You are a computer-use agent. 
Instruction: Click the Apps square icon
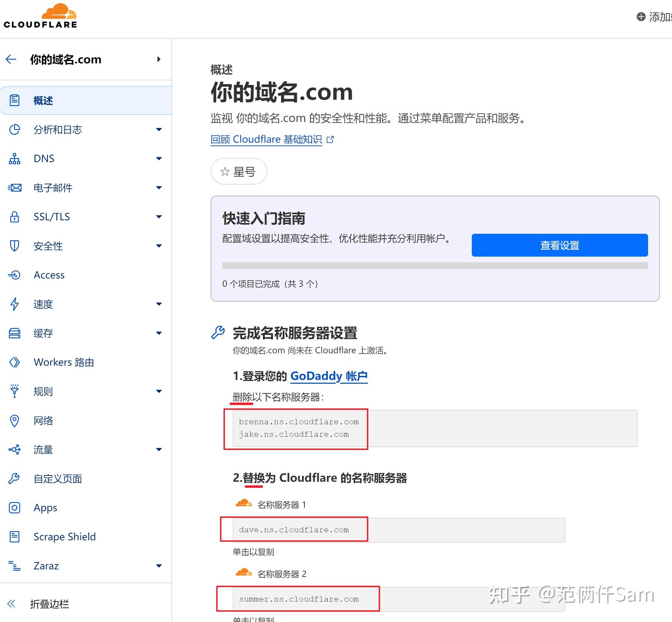tap(15, 508)
